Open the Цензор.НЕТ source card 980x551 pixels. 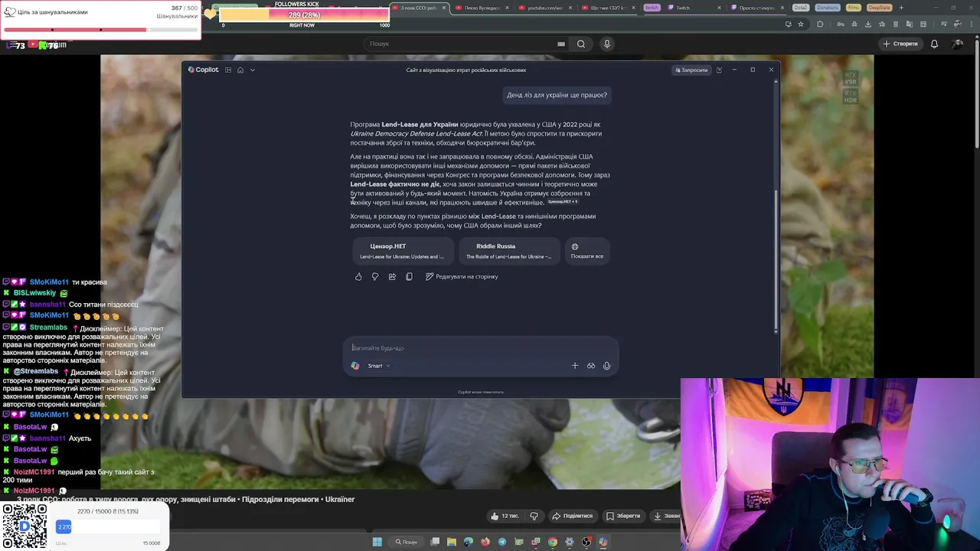pos(402,251)
